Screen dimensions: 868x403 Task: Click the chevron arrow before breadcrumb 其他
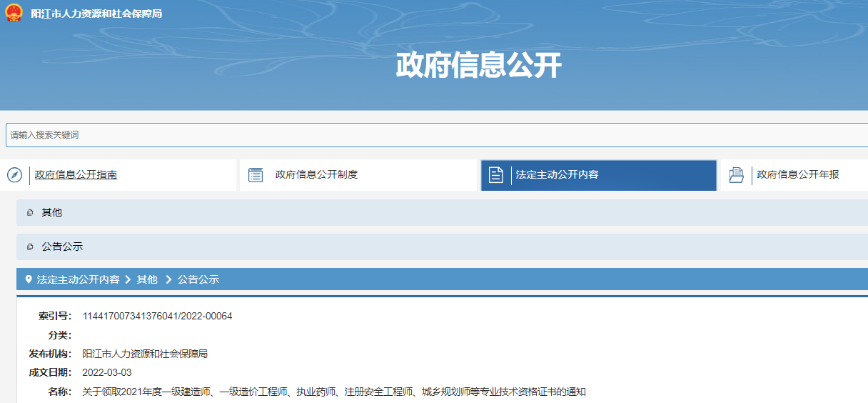(128, 279)
